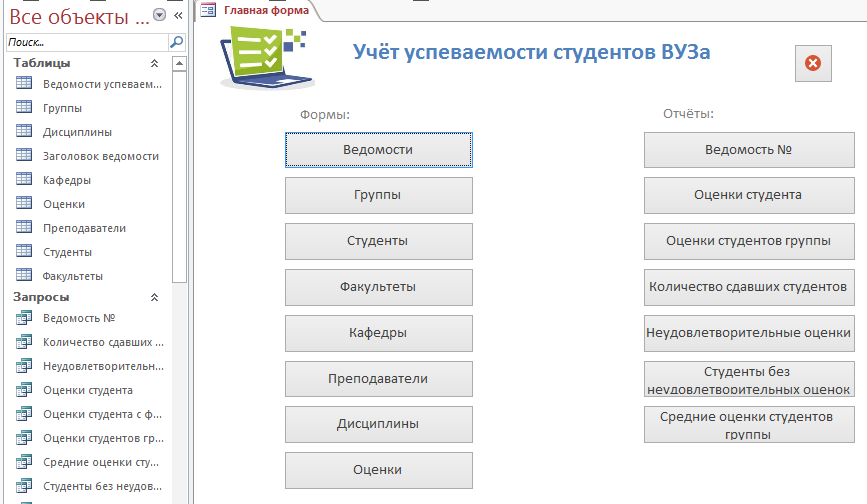The width and height of the screenshot is (867, 504).
Task: Open the Неудовлетворительные оценки report
Action: (x=749, y=333)
